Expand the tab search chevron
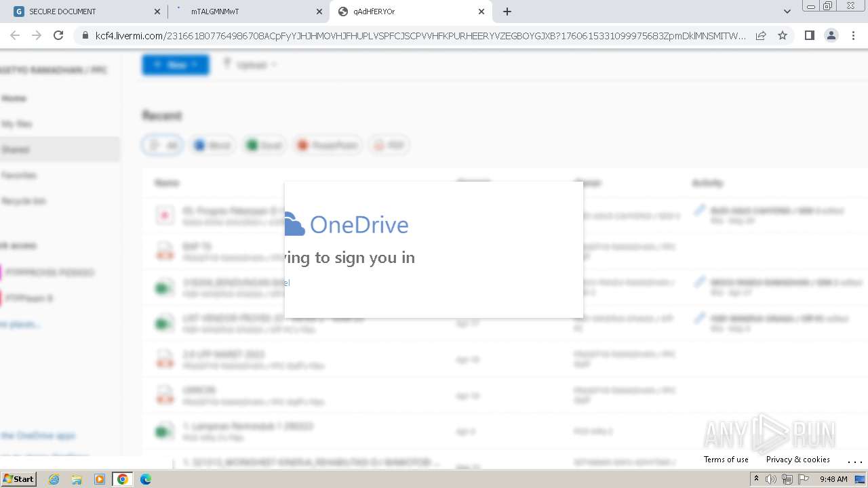 [787, 12]
